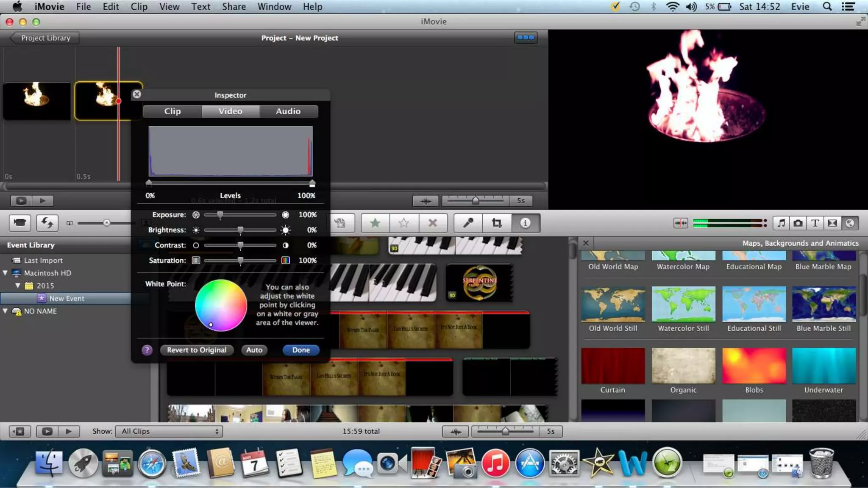Image resolution: width=868 pixels, height=488 pixels.
Task: Select Last Import in Event Library
Action: tap(43, 260)
